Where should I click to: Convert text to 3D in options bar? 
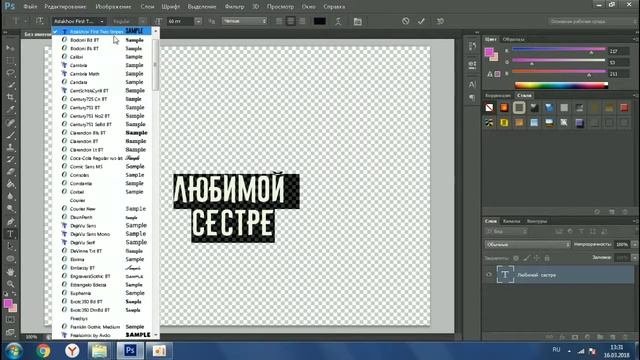pos(440,21)
